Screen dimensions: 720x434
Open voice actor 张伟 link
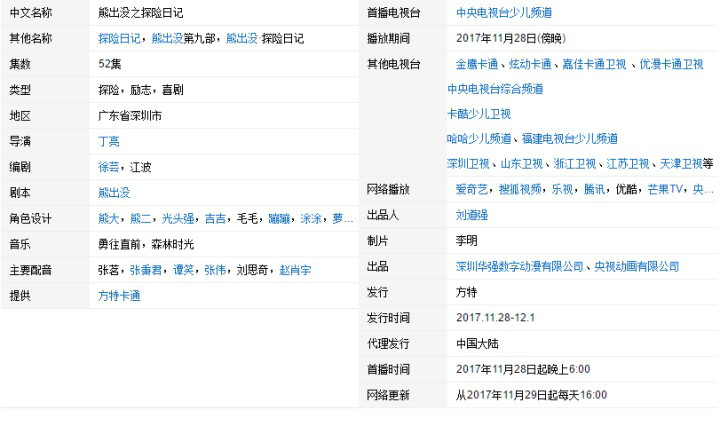tap(215, 270)
